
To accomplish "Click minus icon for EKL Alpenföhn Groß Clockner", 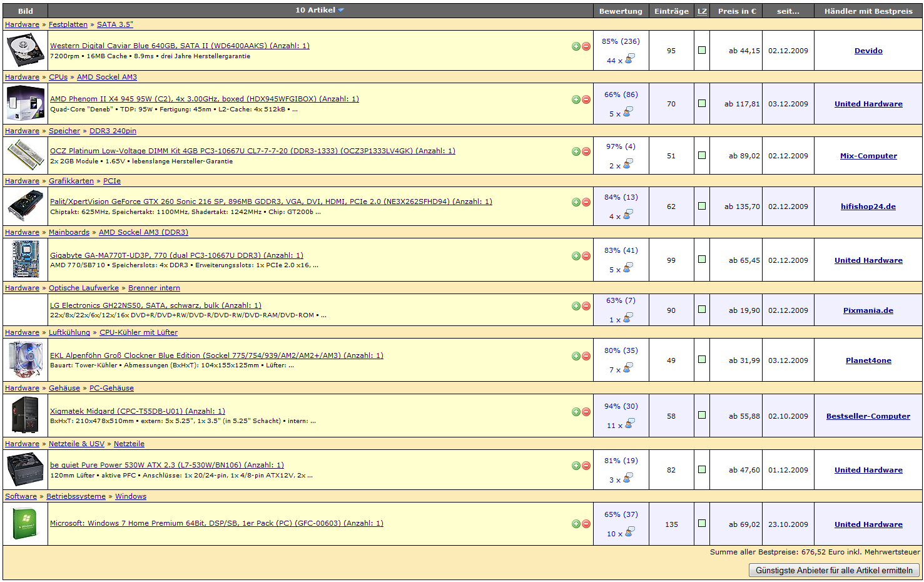I will (586, 356).
